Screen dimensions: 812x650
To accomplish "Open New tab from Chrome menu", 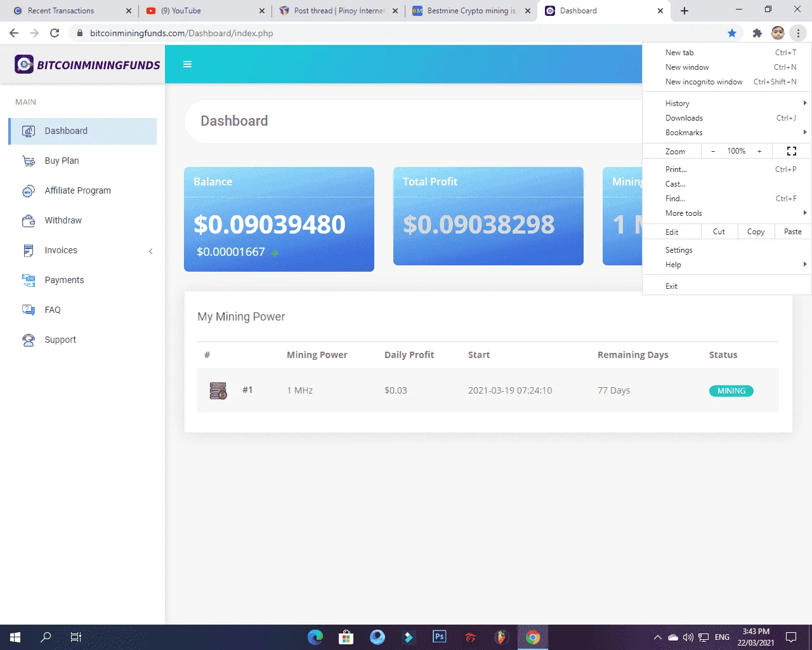I will (727, 53).
